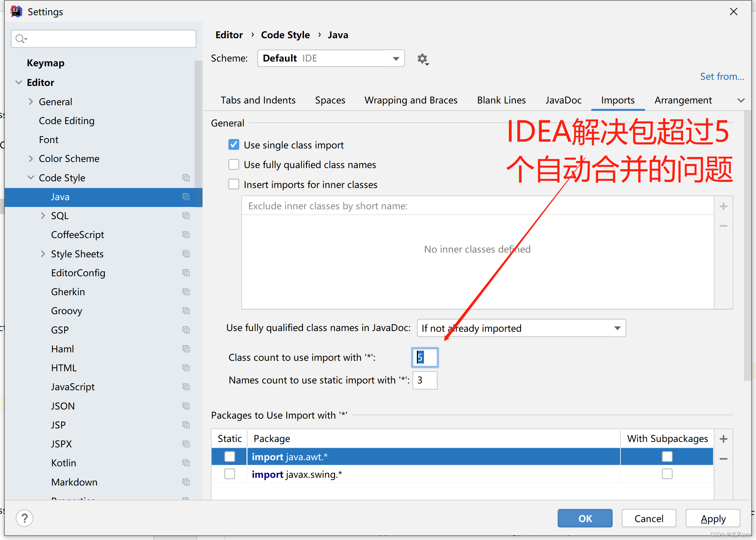Click the Java tree item icon
756x540 pixels.
(186, 197)
